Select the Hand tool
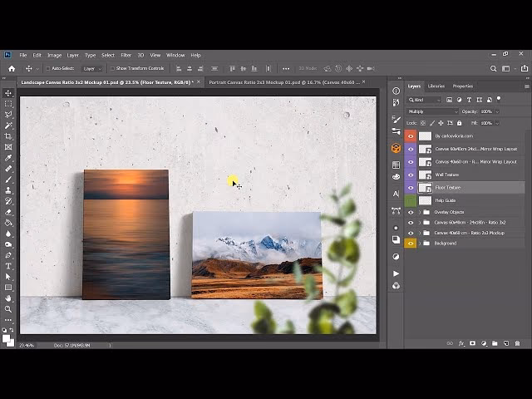Viewport: 532px width, 399px height. click(8, 298)
